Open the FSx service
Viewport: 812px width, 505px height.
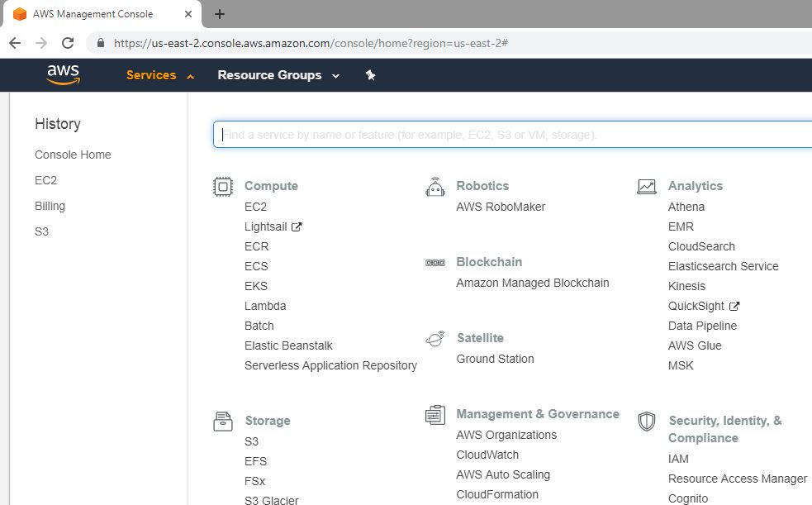click(254, 481)
